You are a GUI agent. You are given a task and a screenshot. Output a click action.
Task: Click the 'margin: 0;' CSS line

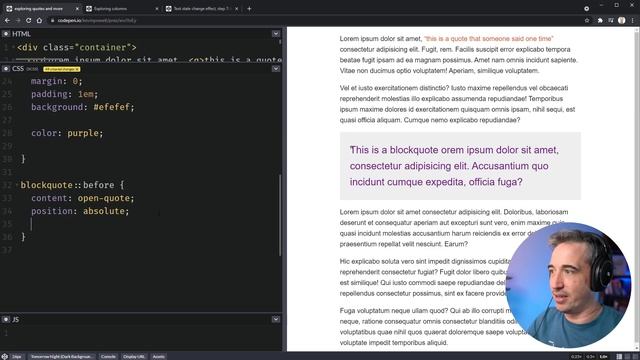click(x=57, y=81)
